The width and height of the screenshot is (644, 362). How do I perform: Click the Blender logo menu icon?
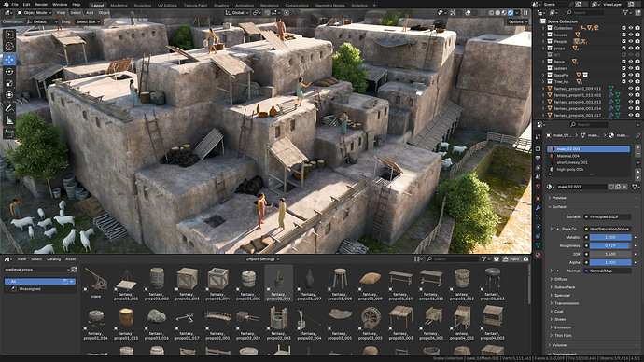click(7, 5)
